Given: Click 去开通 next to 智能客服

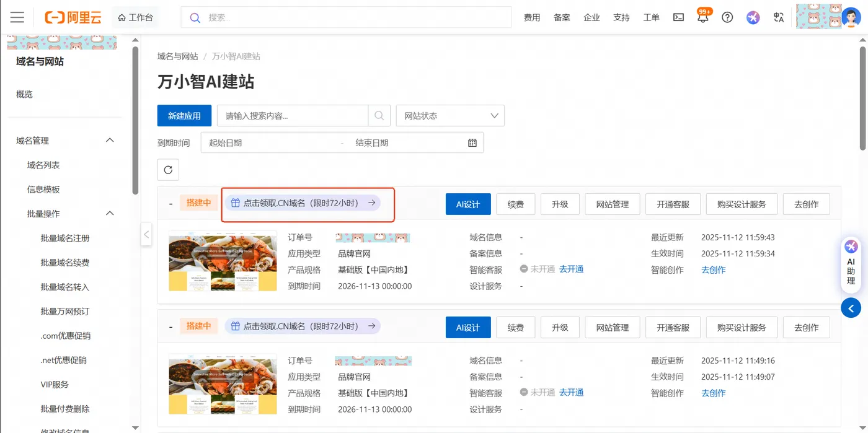Looking at the screenshot, I should (x=570, y=269).
